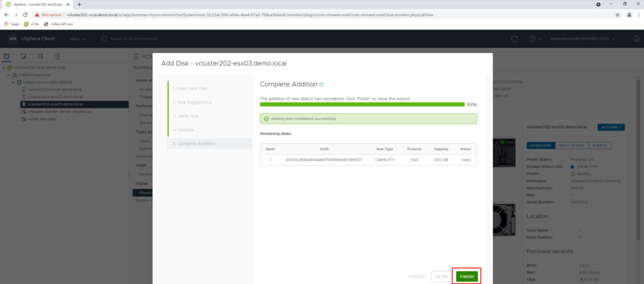Click the CAPACITY disk type cell

pyautogui.click(x=385, y=160)
